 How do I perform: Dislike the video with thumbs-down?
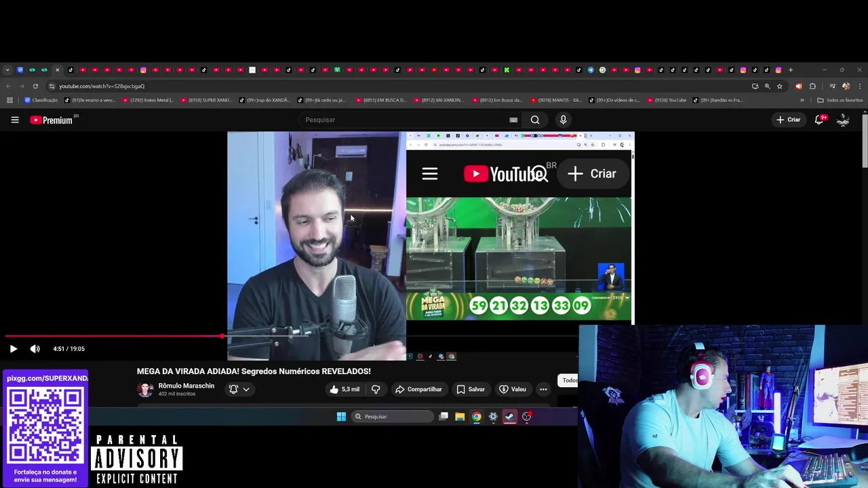point(375,389)
